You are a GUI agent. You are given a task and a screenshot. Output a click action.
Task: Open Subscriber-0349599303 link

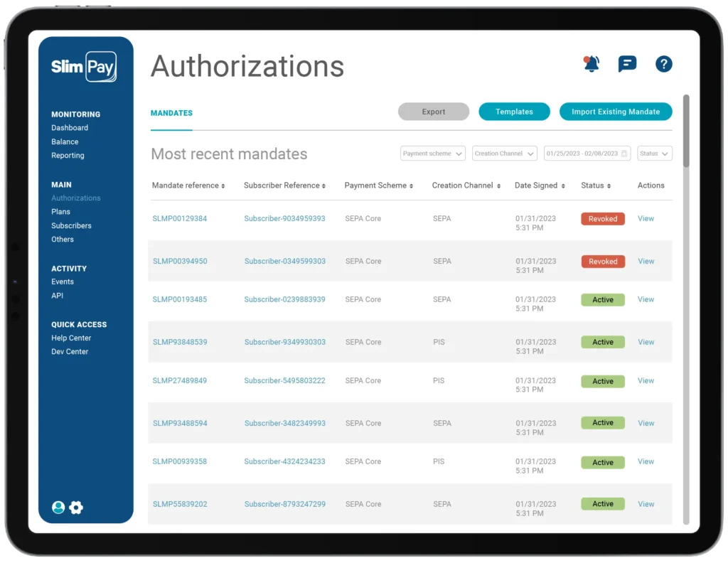(285, 262)
